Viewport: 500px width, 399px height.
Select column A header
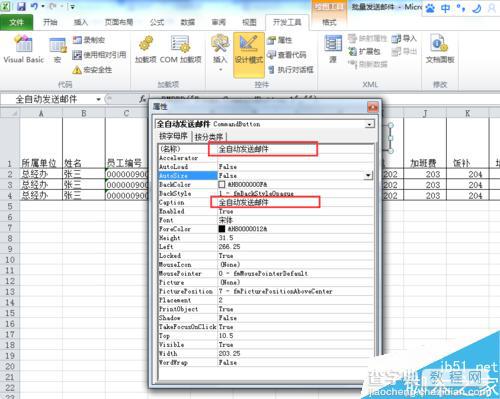(x=41, y=113)
